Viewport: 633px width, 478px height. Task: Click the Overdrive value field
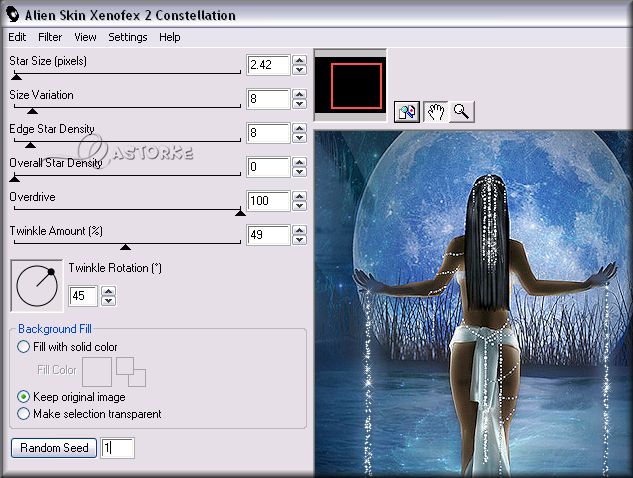[268, 201]
